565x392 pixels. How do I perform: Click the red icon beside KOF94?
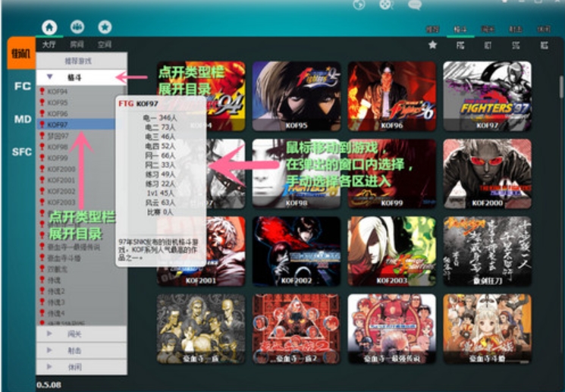click(42, 91)
